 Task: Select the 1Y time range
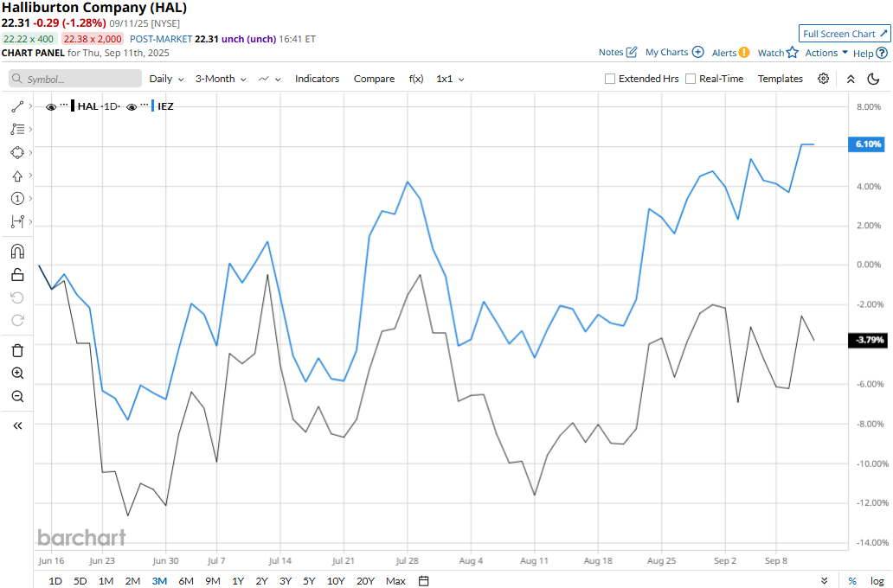click(238, 580)
